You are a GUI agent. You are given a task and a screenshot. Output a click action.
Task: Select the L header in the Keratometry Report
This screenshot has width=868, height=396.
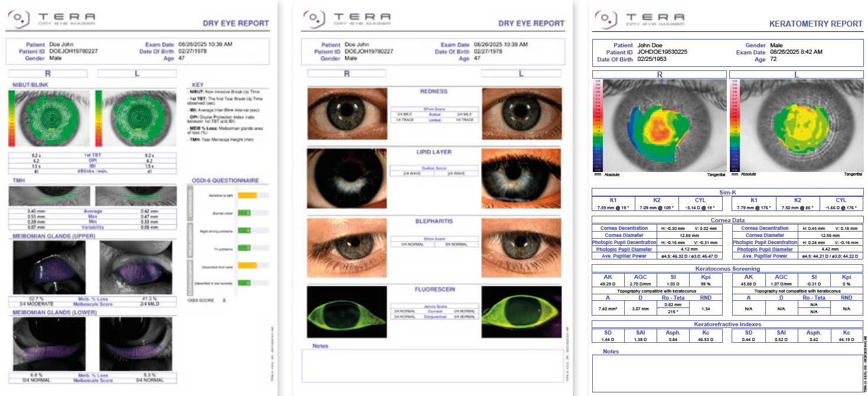click(796, 74)
